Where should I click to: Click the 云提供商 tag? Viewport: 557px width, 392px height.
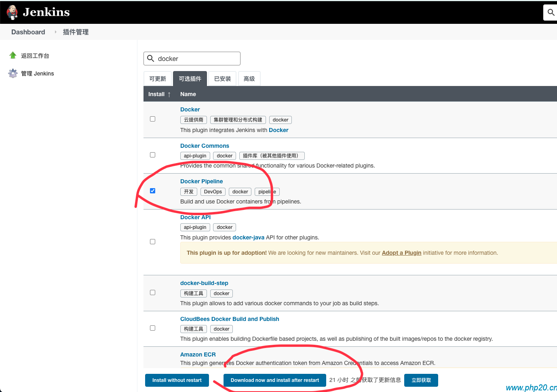194,120
